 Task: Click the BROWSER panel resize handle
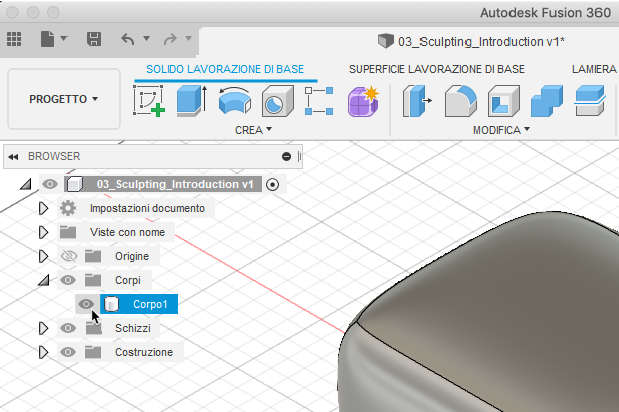coord(299,157)
